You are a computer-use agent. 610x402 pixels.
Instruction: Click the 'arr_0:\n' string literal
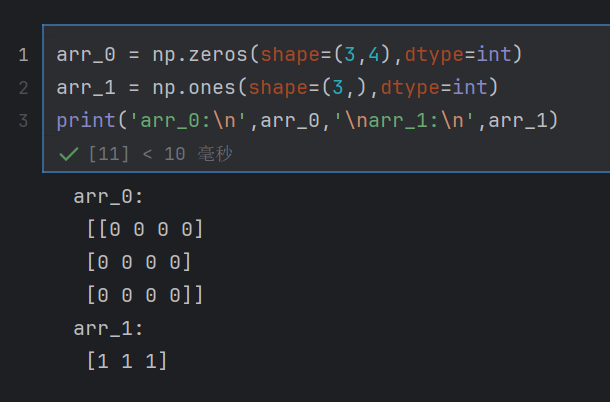(x=188, y=121)
